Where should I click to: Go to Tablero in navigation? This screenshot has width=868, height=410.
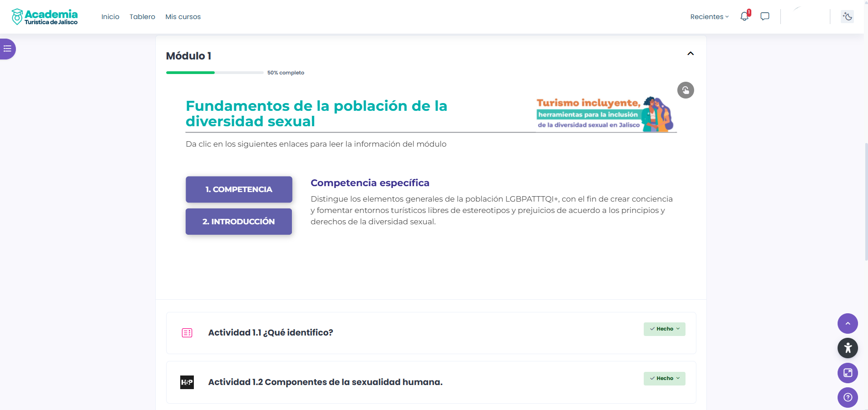142,17
